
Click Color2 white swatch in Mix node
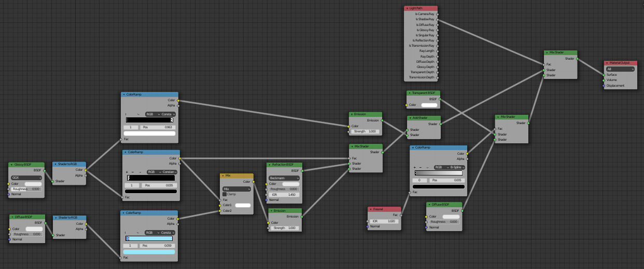pos(243,206)
